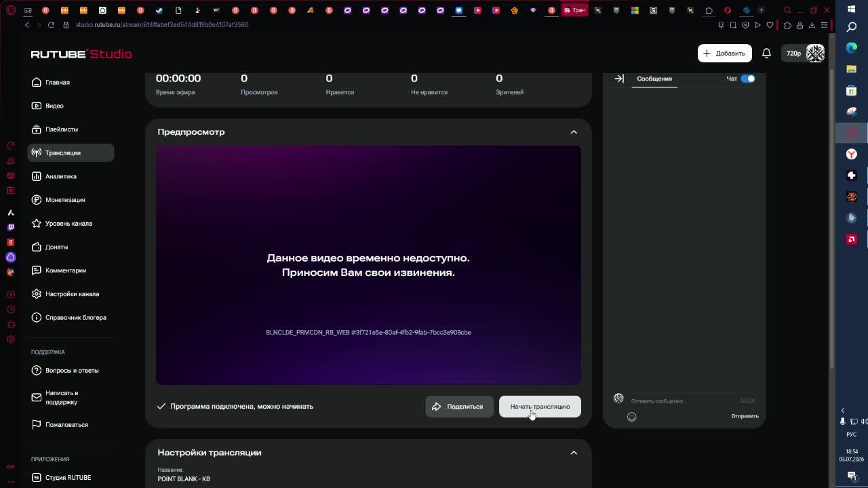Open Windows search in taskbar
The height and width of the screenshot is (488, 868).
[852, 27]
